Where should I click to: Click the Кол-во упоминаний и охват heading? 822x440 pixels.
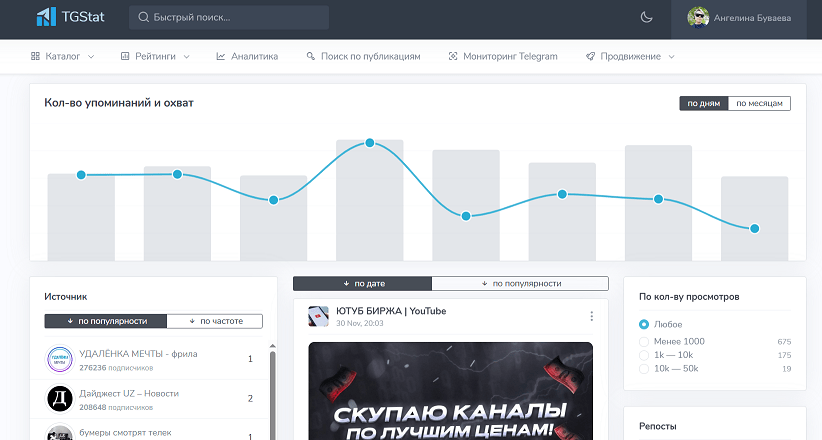pos(119,103)
